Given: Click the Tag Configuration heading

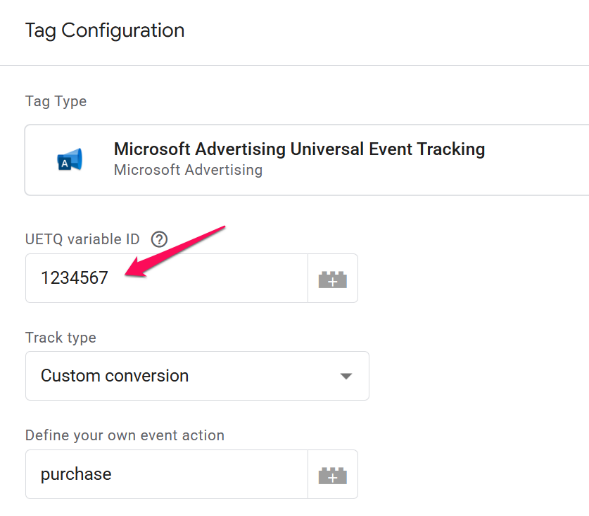Looking at the screenshot, I should coord(105,31).
